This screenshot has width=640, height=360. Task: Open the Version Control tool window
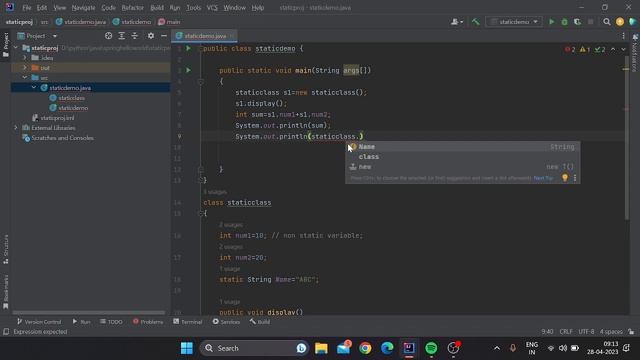point(39,322)
